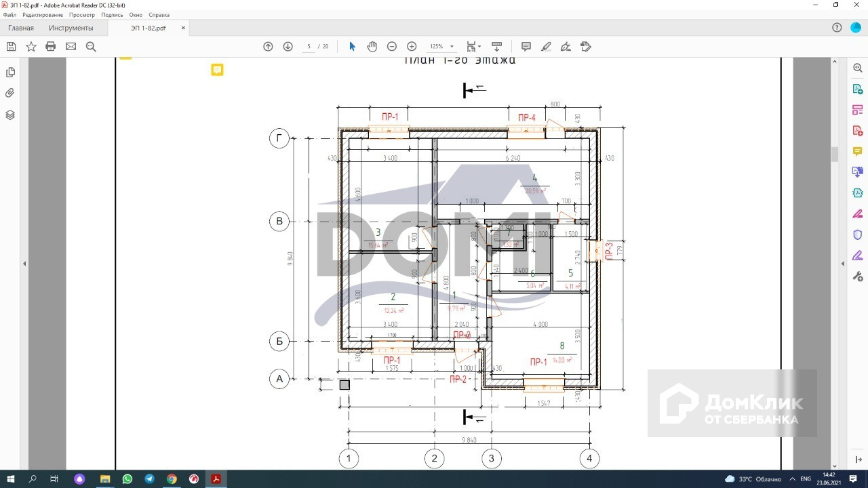Open the stamp tool at toolbar end

point(586,47)
